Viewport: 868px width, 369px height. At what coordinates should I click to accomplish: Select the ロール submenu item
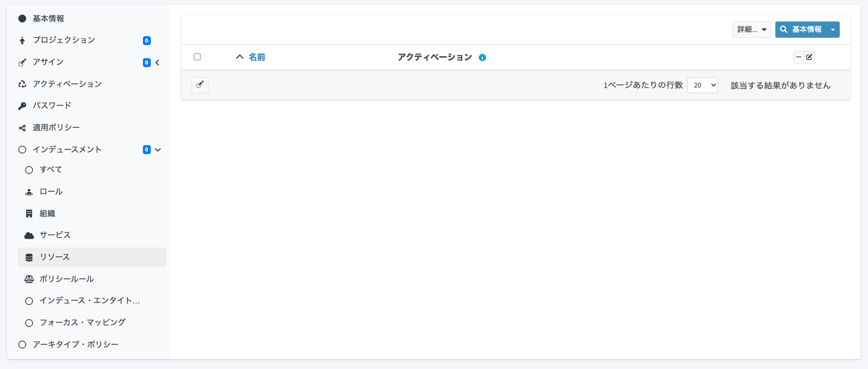(x=92, y=192)
